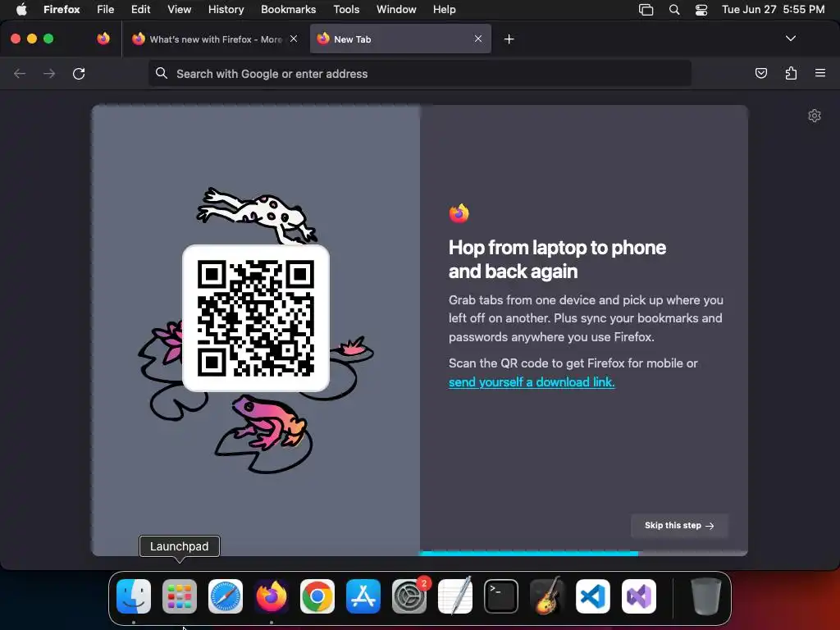Click the magnifier icon in address bar
Screen dimensions: 840x630
tap(162, 73)
